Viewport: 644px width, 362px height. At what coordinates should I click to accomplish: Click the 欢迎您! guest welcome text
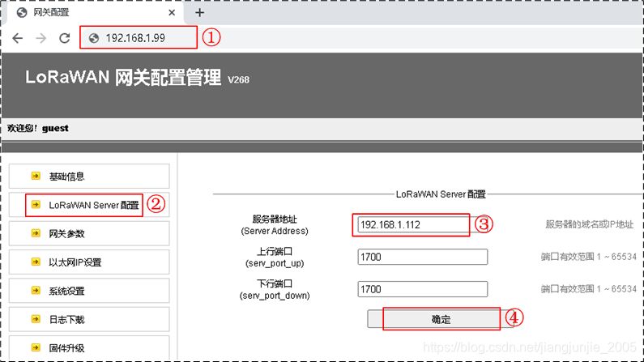(38, 128)
